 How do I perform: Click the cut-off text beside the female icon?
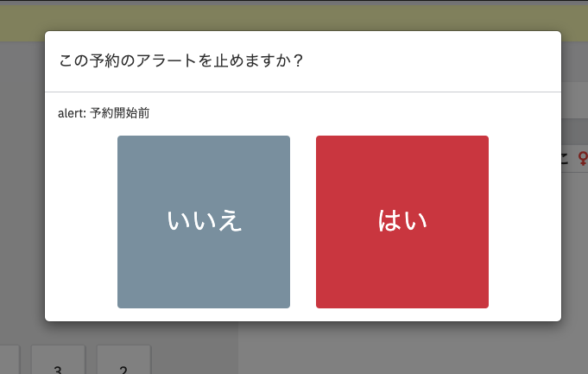coord(566,157)
